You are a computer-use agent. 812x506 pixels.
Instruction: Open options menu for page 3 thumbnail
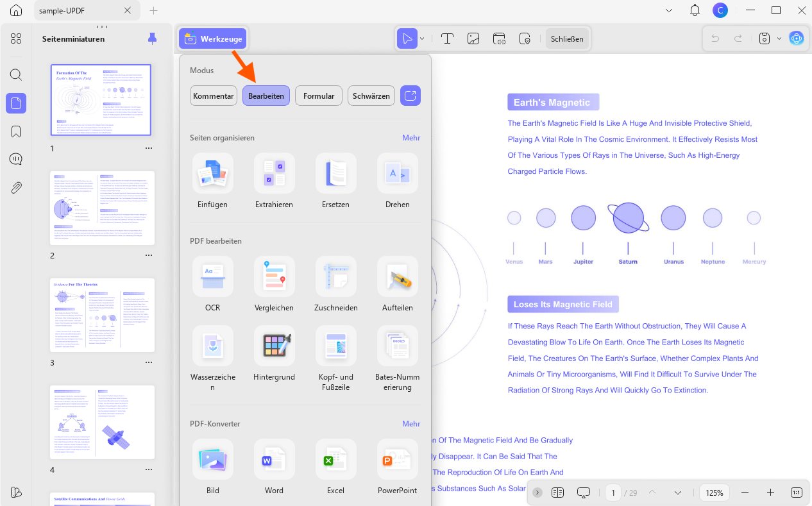tap(149, 362)
